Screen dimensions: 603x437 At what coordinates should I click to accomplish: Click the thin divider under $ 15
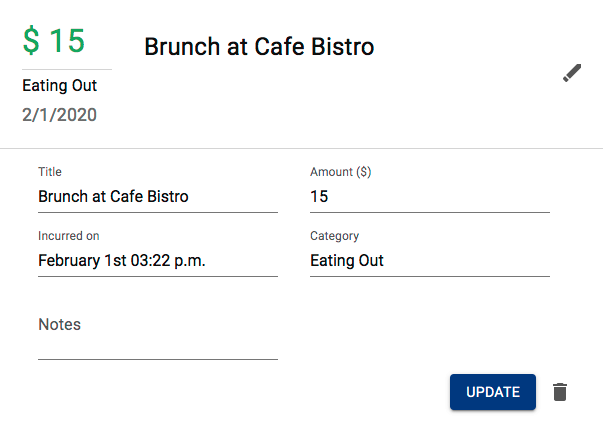(67, 70)
